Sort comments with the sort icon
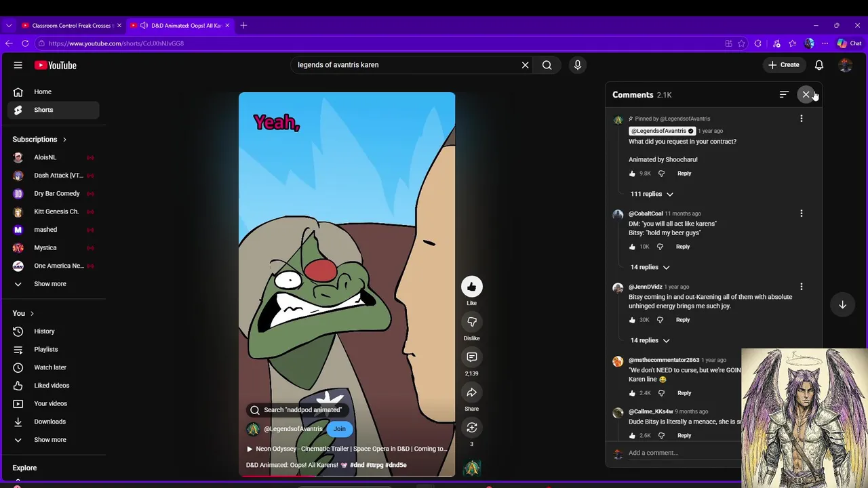868x488 pixels. point(784,95)
